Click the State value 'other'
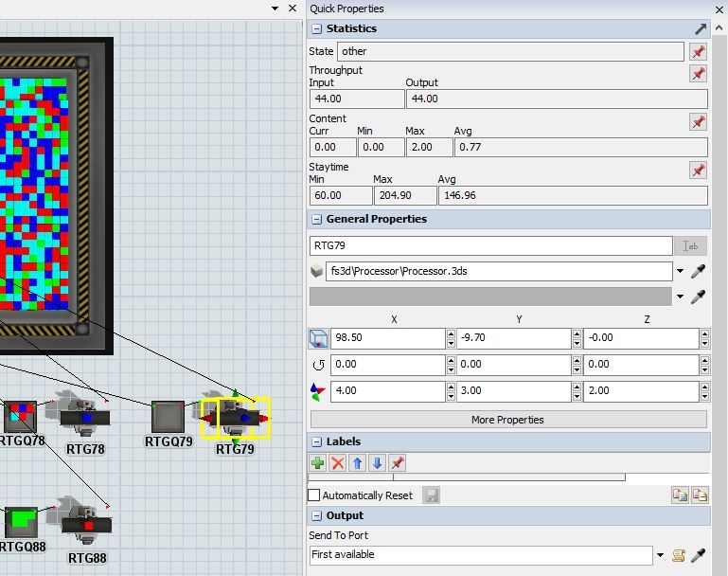728x576 pixels. click(x=510, y=51)
